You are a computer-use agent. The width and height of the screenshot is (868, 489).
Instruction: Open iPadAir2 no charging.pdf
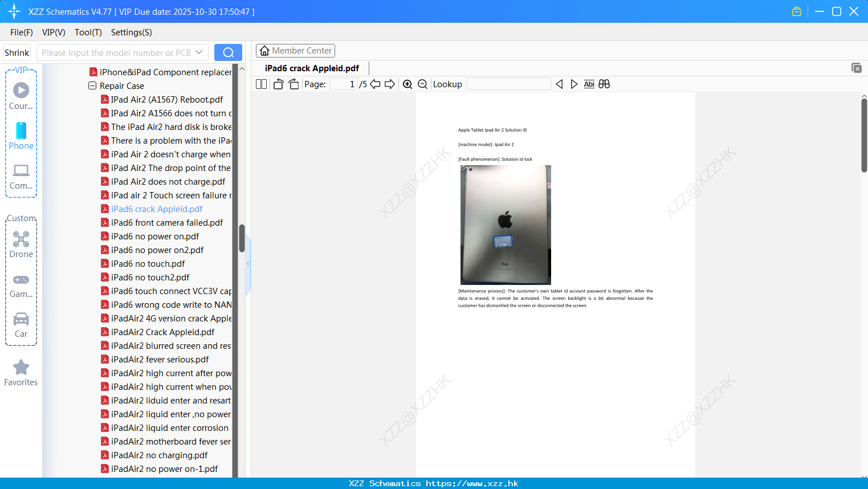click(154, 455)
